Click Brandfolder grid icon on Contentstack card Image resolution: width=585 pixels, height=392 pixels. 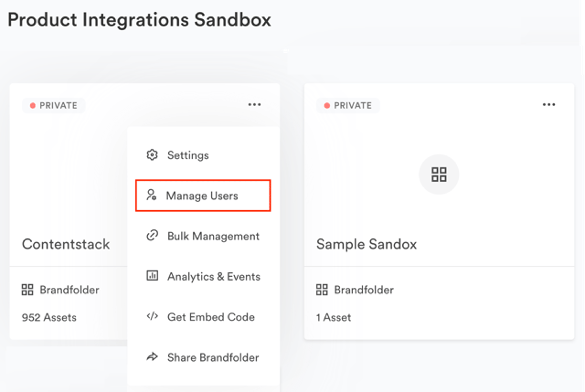28,290
